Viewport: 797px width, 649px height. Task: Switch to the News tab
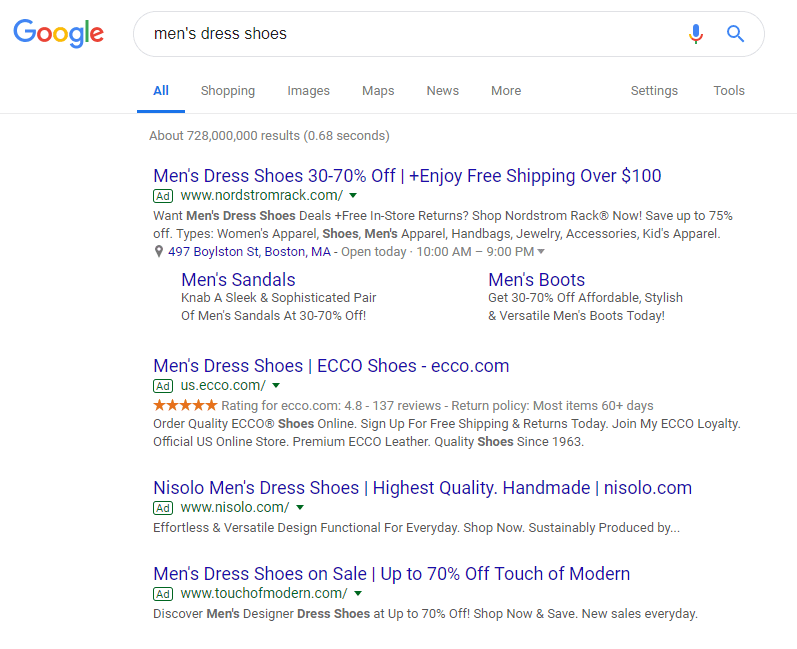point(443,90)
